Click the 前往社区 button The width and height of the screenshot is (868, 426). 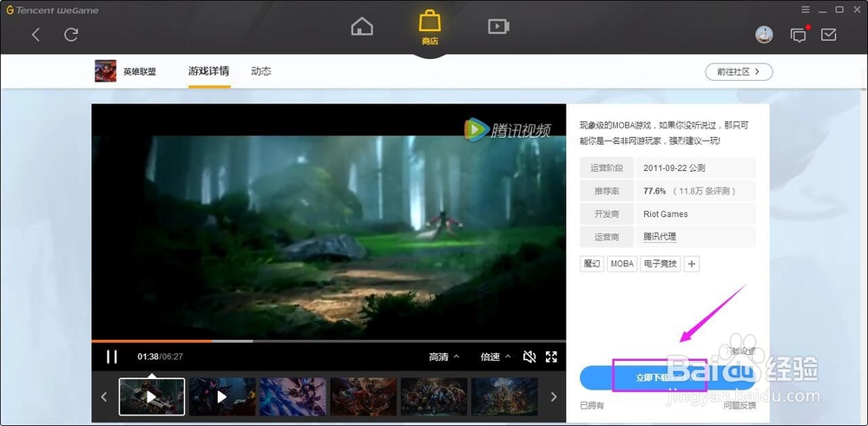[739, 71]
